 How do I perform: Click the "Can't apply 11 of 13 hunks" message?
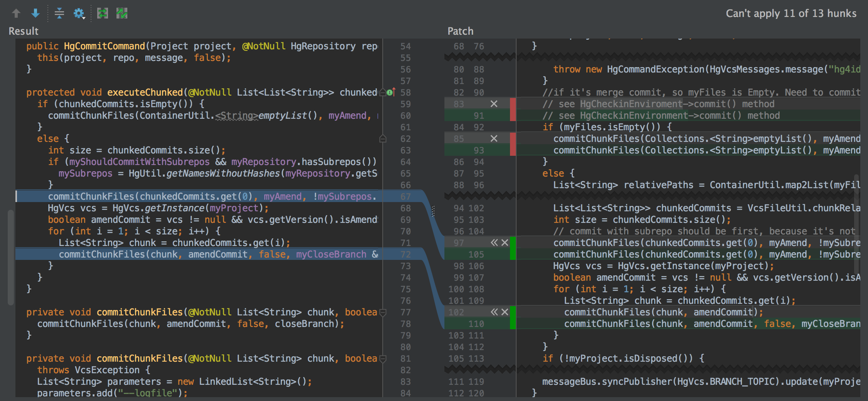pos(791,13)
